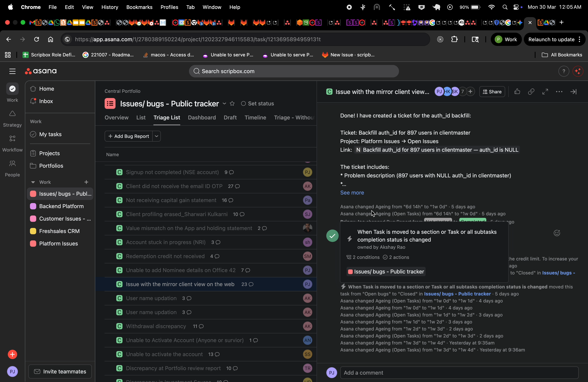Viewport: 588px width, 382px height.
Task: Open the task more actions ellipsis
Action: (x=559, y=92)
